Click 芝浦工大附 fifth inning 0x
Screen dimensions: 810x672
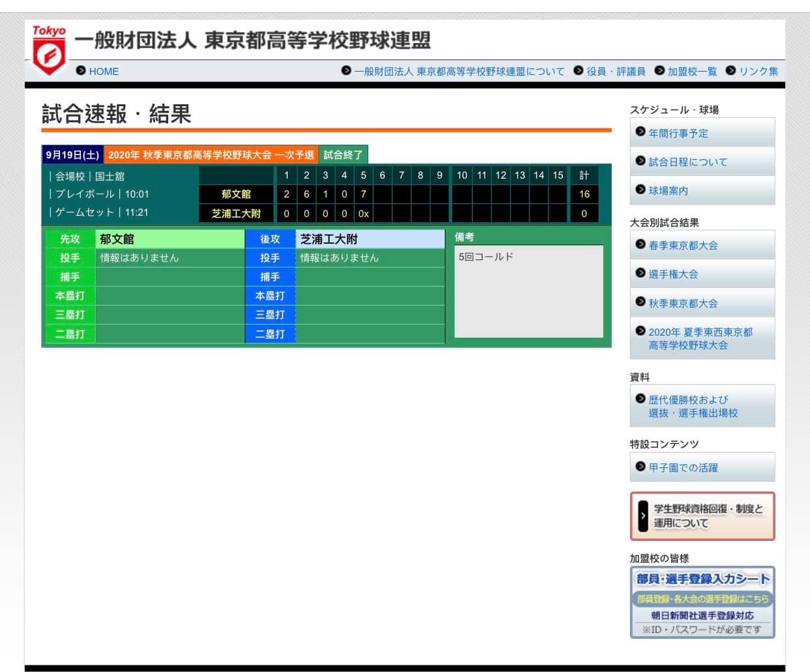point(363,213)
